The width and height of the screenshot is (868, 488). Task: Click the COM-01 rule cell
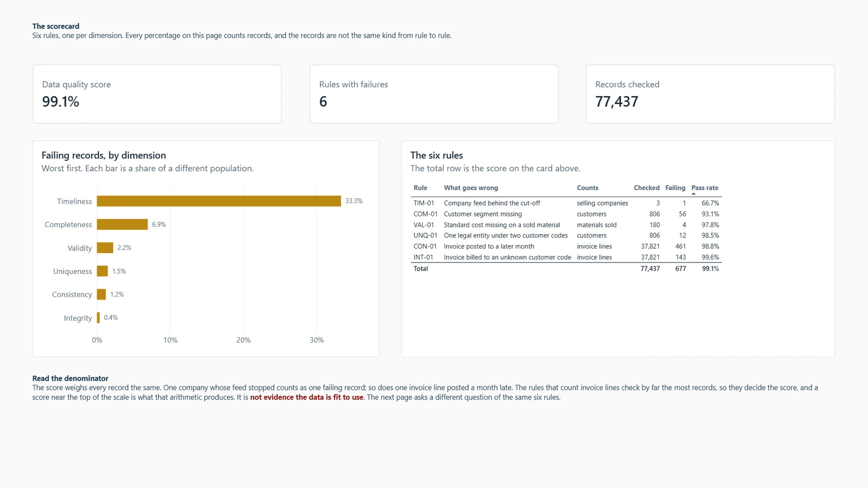pos(425,214)
